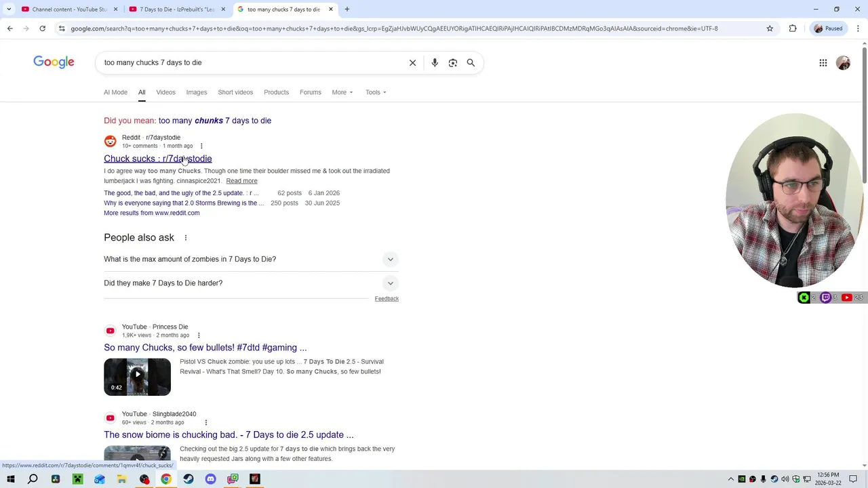The image size is (868, 488).
Task: Open 'The snow biome is chucking bad' result
Action: point(229,434)
